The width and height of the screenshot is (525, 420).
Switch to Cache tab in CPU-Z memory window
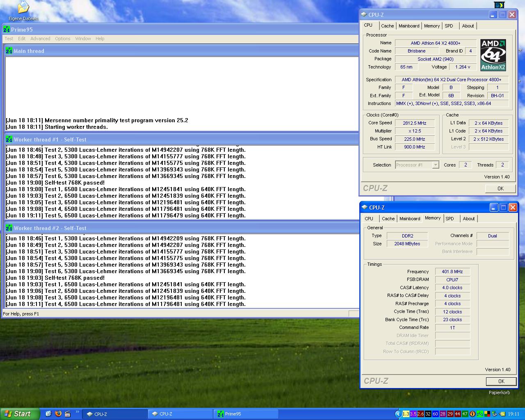pos(388,219)
